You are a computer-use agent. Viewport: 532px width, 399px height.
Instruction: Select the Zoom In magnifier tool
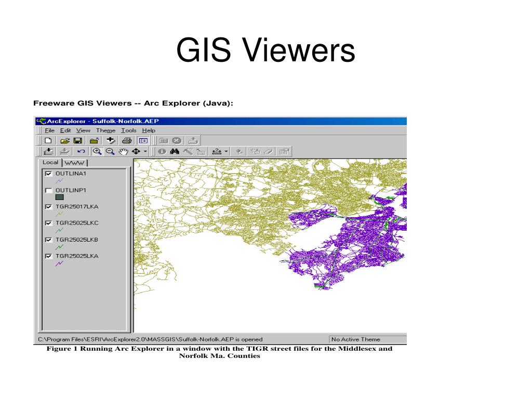click(x=97, y=151)
